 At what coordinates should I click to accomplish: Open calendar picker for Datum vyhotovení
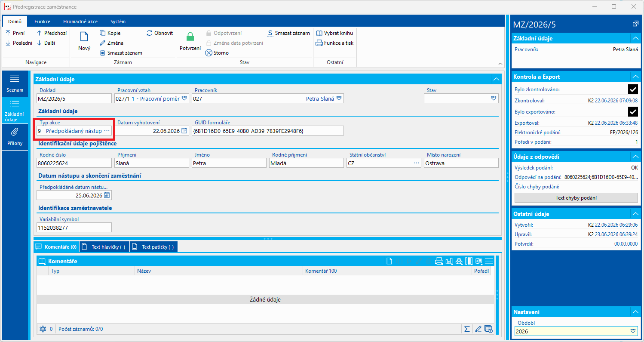pyautogui.click(x=184, y=131)
